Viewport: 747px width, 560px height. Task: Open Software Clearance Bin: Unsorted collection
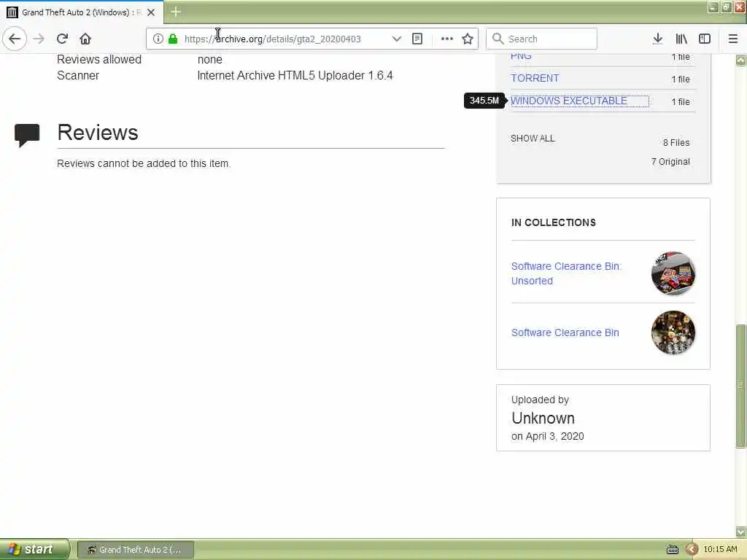pyautogui.click(x=566, y=273)
